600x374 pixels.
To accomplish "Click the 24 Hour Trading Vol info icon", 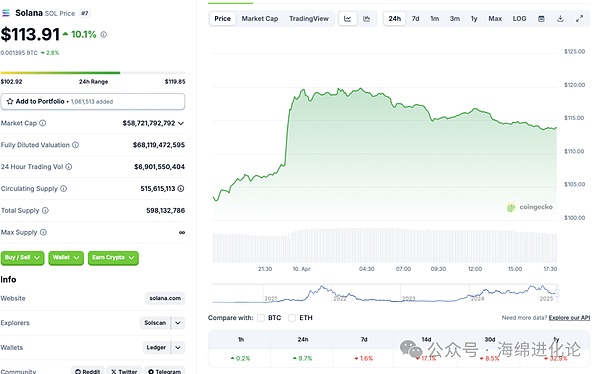I will [x=69, y=167].
